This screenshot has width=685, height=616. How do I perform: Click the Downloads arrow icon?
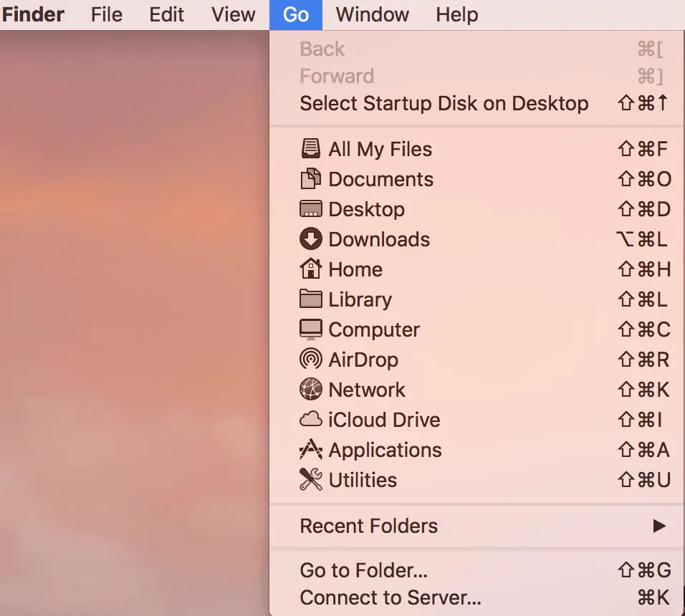coord(310,239)
